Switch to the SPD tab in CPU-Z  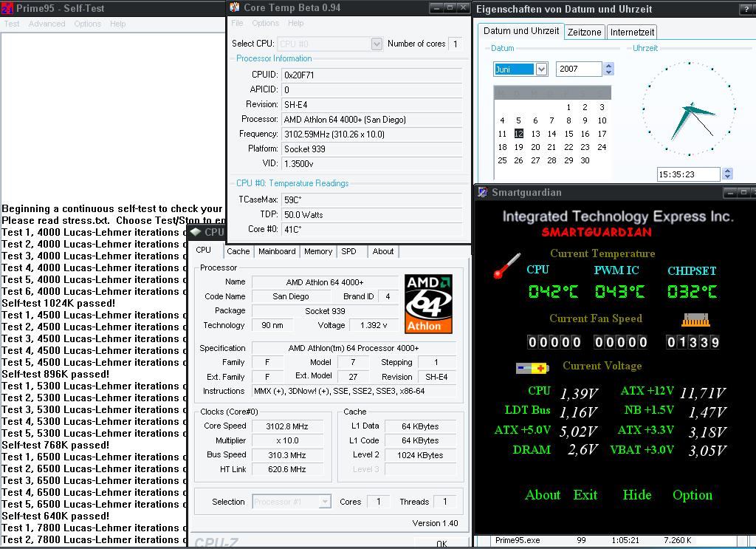[348, 251]
